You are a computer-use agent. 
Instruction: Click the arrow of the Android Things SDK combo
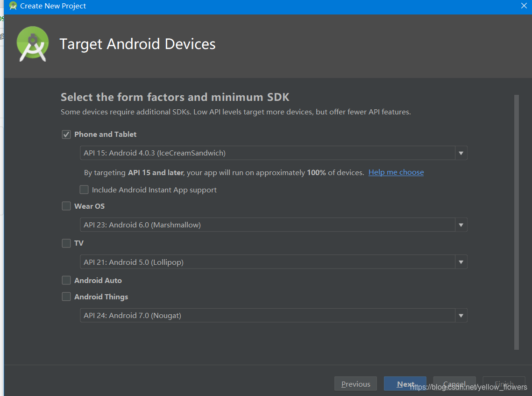(x=461, y=315)
